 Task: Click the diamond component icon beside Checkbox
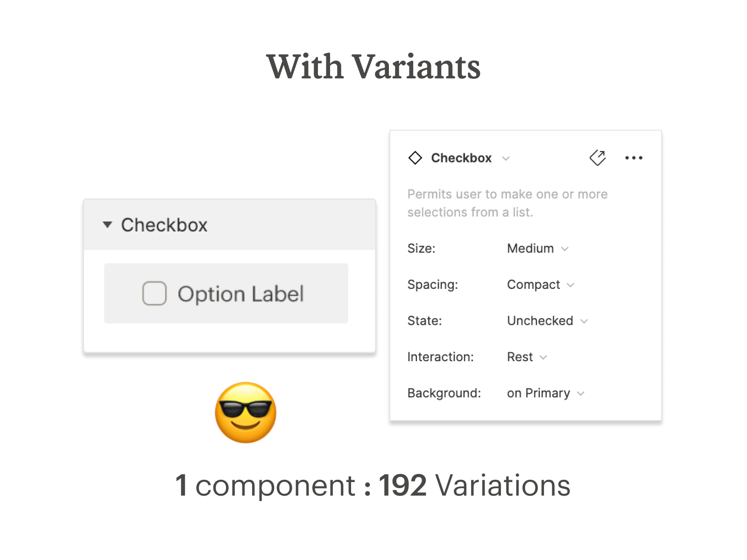pos(415,158)
